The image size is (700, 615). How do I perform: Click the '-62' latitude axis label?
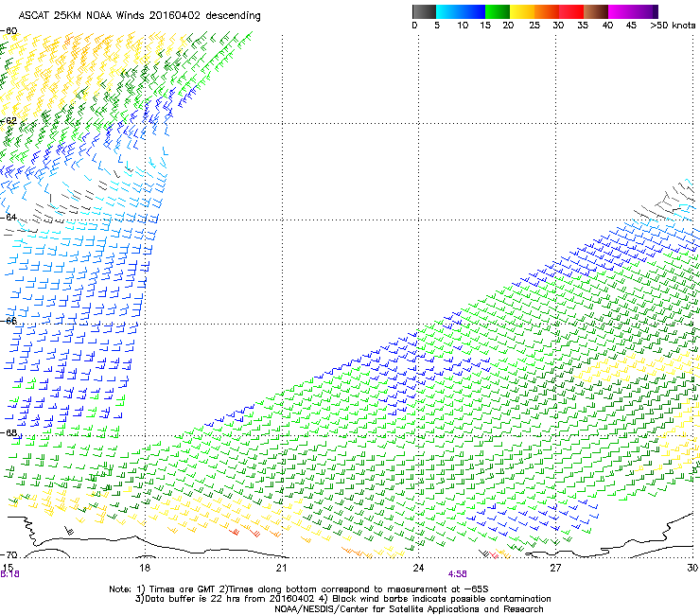tap(9, 120)
